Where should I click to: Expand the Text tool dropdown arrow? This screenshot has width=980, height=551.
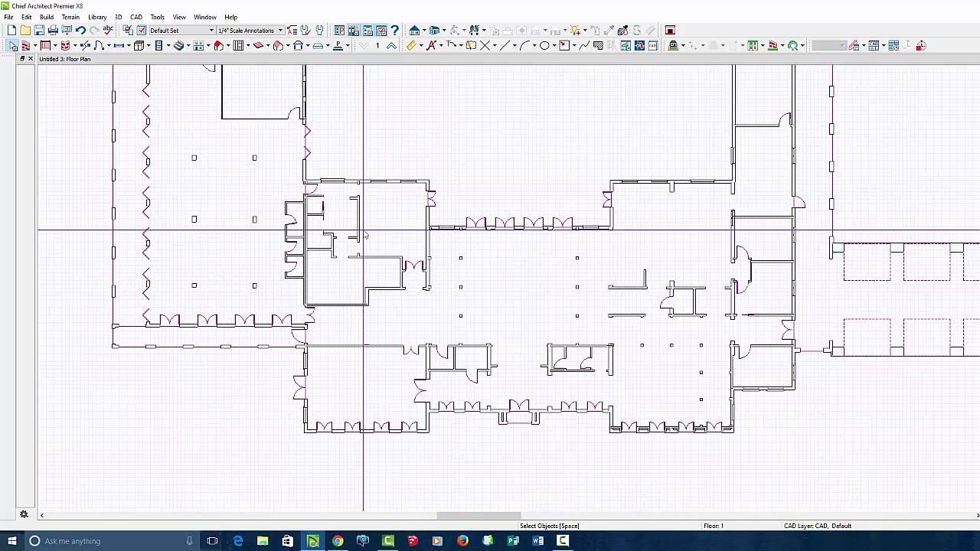click(x=442, y=46)
